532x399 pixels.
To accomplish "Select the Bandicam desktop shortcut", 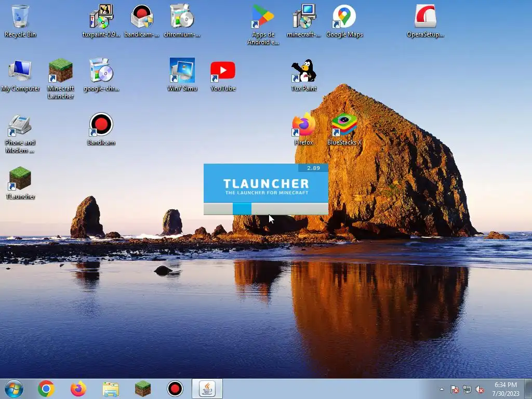I will click(x=101, y=129).
